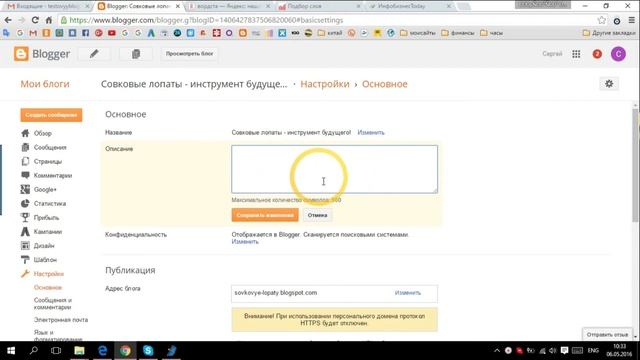Open Edge browser in taskbar
The image size is (640, 360).
click(102, 351)
